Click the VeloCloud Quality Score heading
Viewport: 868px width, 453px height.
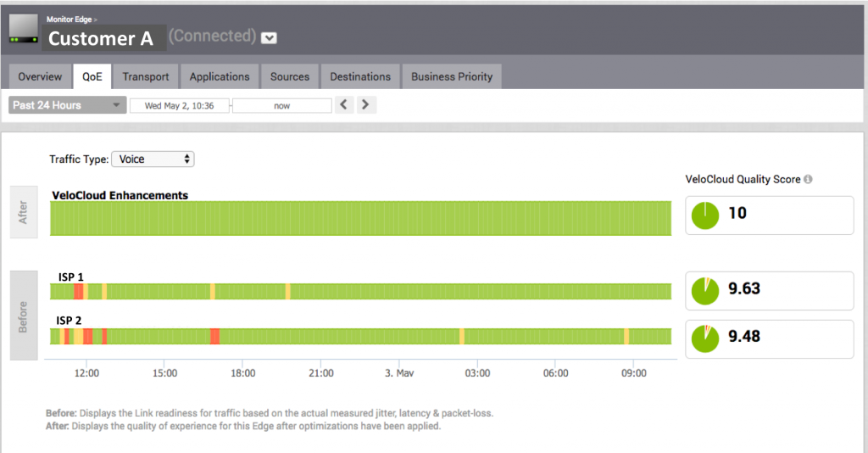coord(743,180)
